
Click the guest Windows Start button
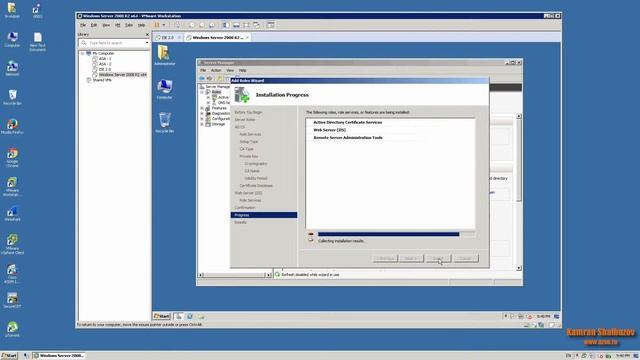(x=162, y=316)
